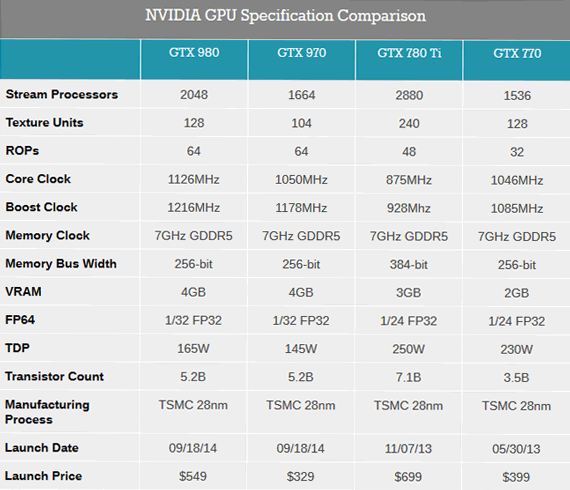Click the Launch Date row label
Image resolution: width=570 pixels, height=490 pixels.
point(42,447)
